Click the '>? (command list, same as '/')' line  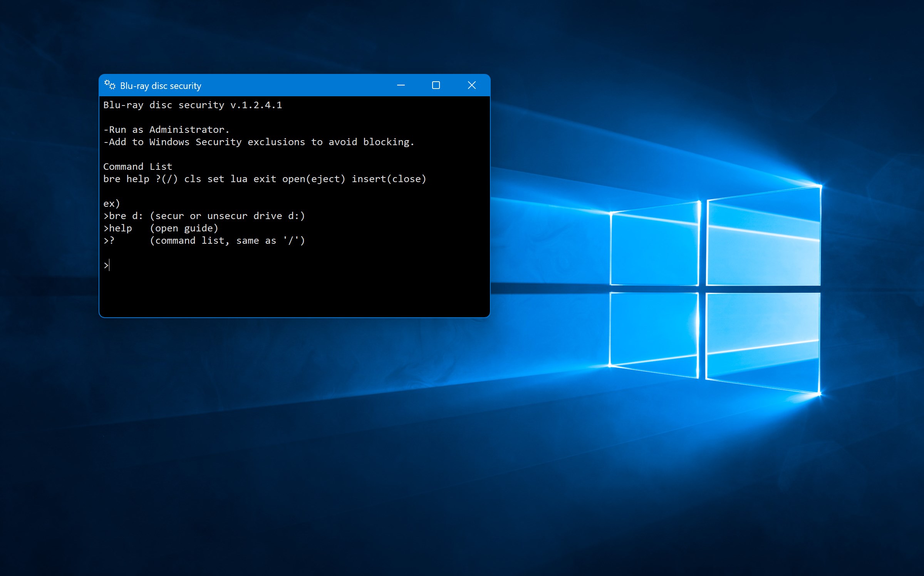pyautogui.click(x=204, y=241)
